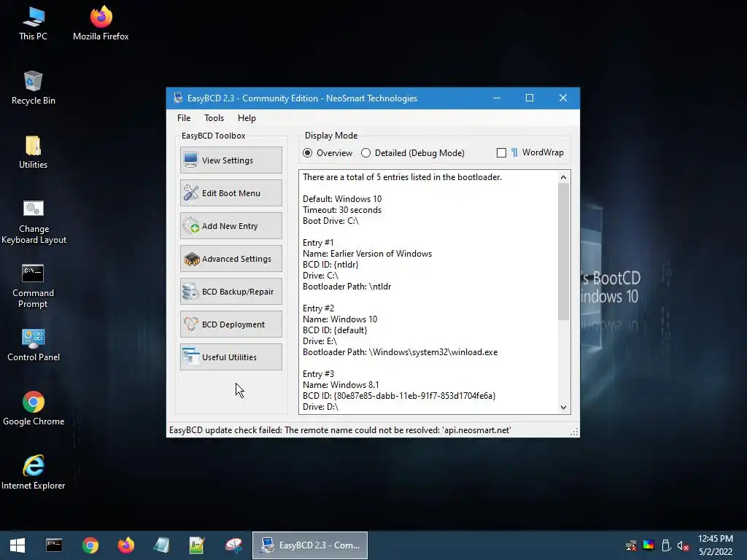747x560 pixels.
Task: Click the EasyBCD title bar app icon
Action: pyautogui.click(x=178, y=98)
